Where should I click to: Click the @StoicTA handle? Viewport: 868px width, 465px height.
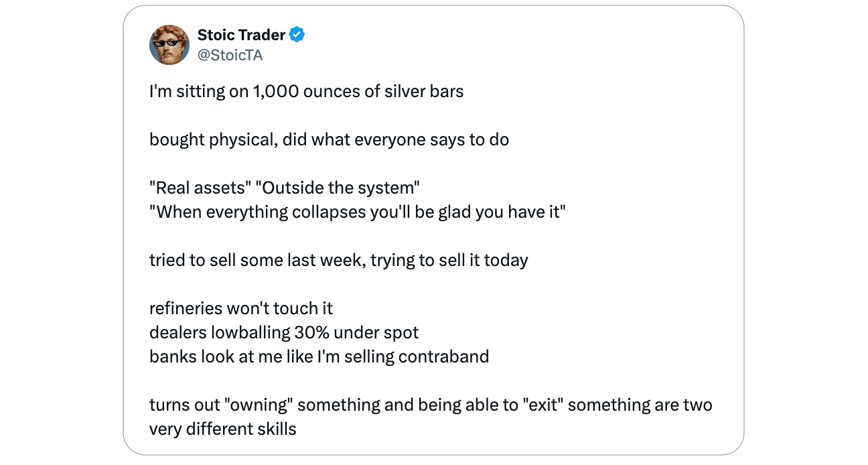230,55
